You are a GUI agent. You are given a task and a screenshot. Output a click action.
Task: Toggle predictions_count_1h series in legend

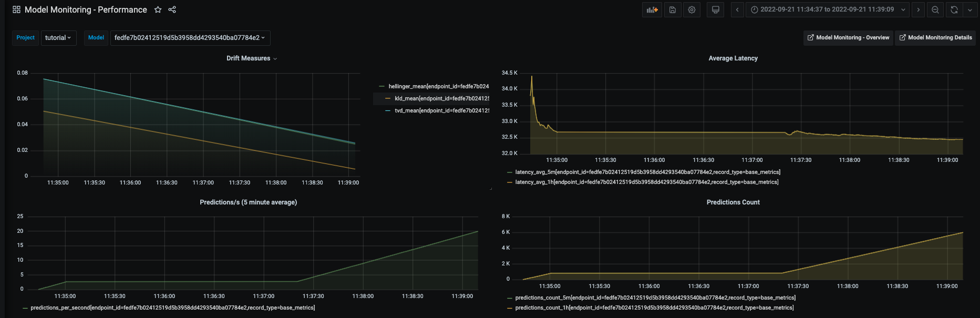point(654,307)
